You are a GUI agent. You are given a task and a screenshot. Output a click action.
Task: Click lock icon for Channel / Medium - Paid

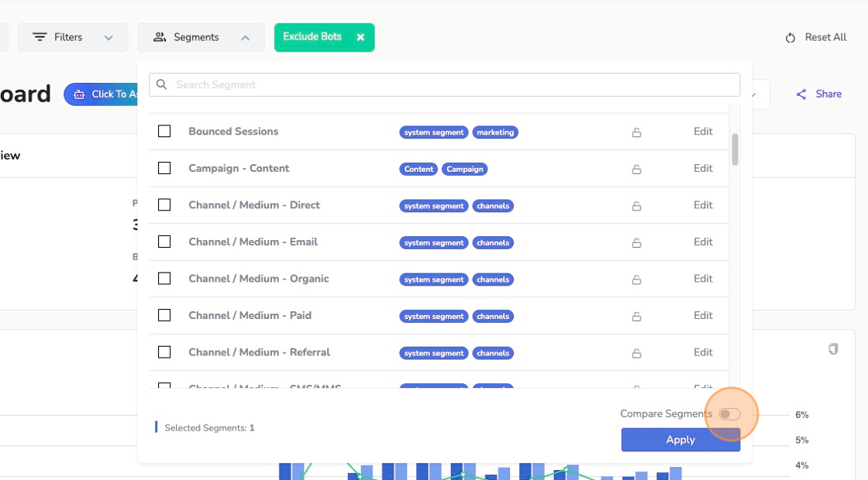coord(636,317)
